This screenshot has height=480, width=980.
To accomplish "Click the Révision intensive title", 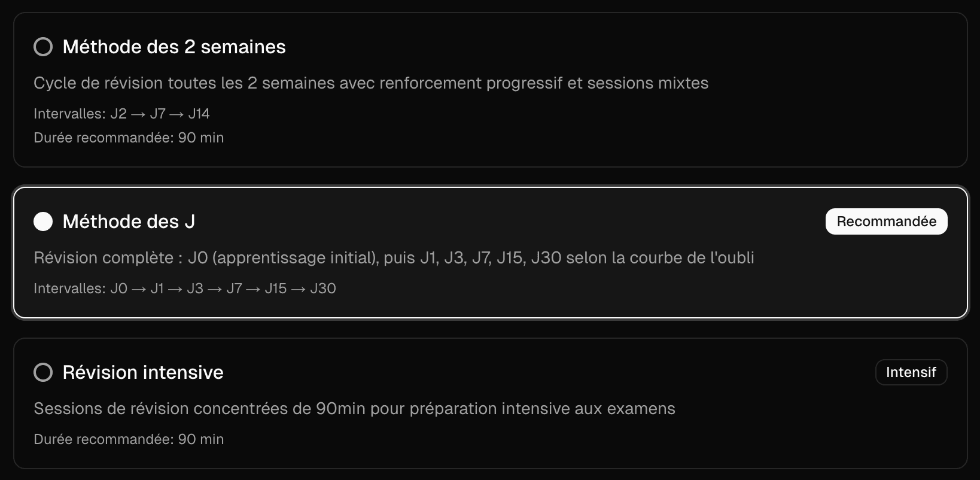I will click(143, 372).
